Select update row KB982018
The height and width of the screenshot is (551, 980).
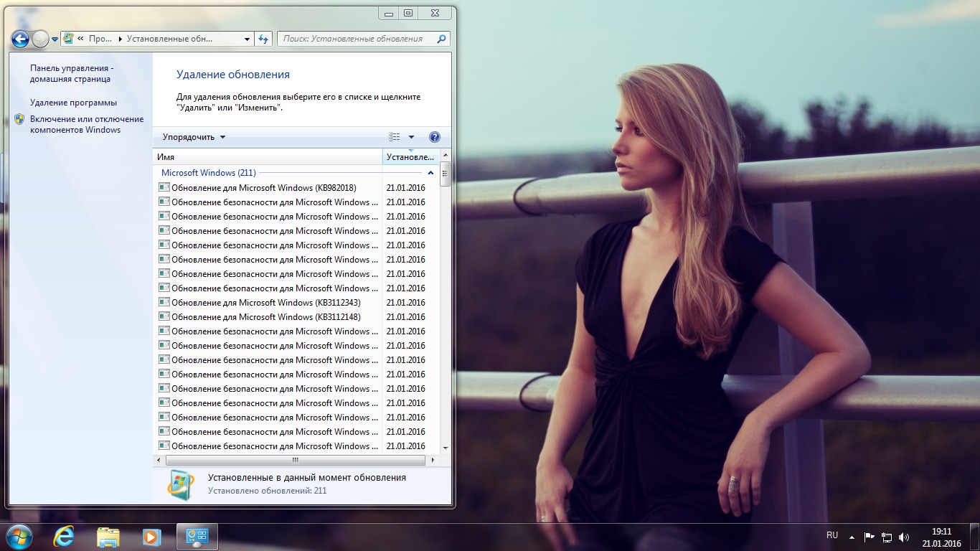click(x=296, y=188)
